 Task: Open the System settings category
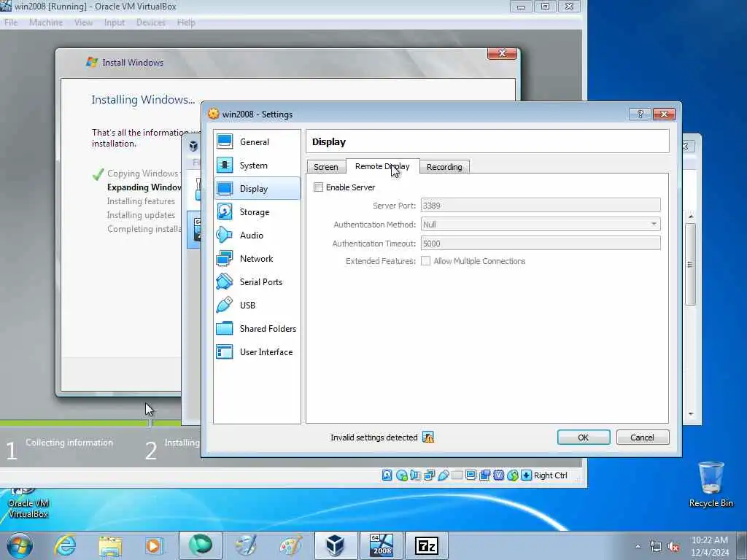click(x=257, y=166)
